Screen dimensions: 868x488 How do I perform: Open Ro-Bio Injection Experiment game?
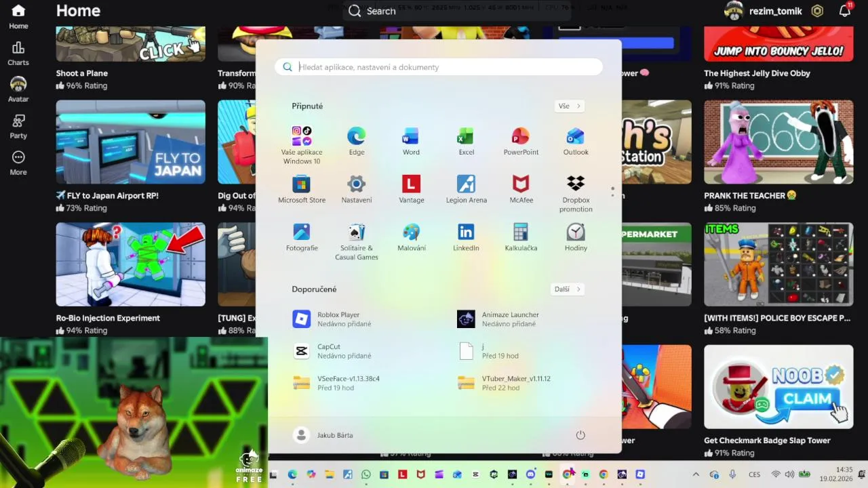(x=130, y=264)
